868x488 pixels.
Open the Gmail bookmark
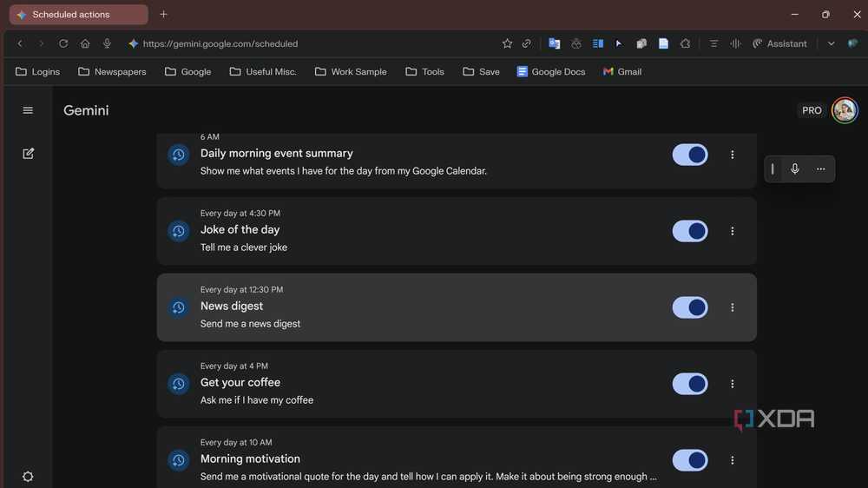tap(622, 71)
